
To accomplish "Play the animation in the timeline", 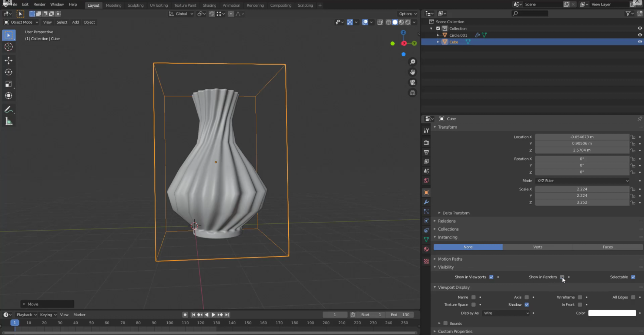I will 213,315.
